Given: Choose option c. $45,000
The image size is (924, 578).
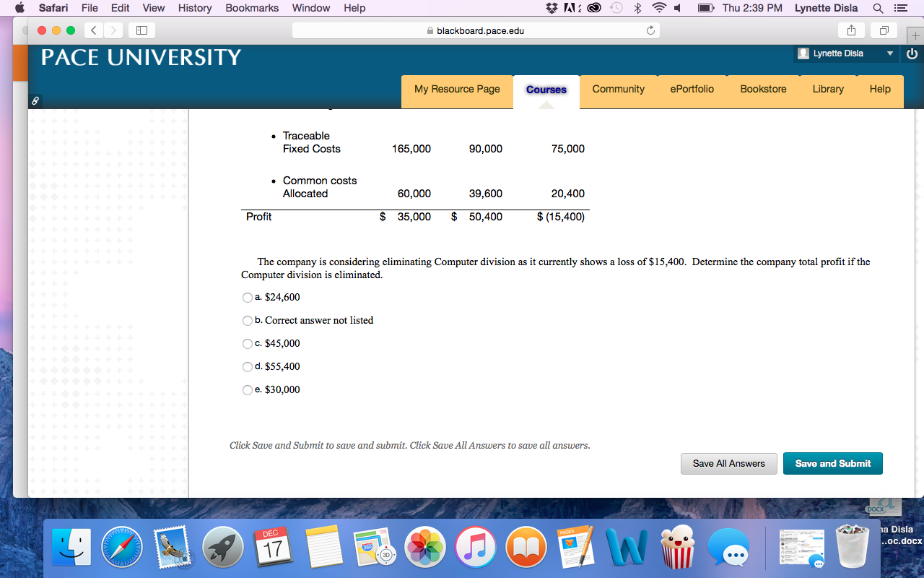Looking at the screenshot, I should [248, 344].
